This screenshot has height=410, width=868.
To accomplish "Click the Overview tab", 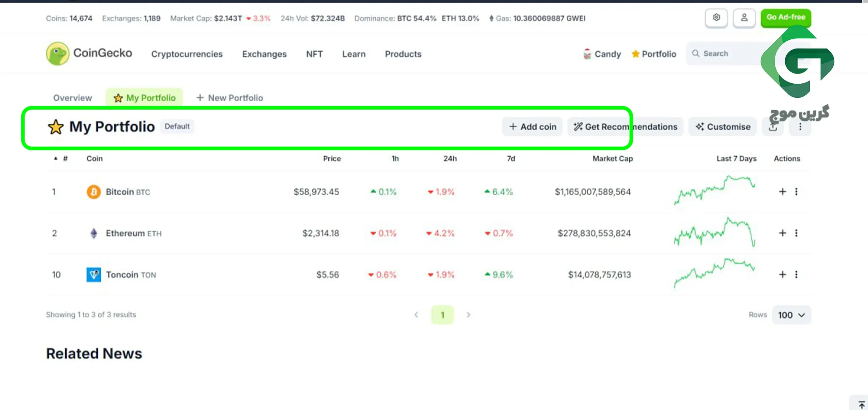I will tap(73, 97).
